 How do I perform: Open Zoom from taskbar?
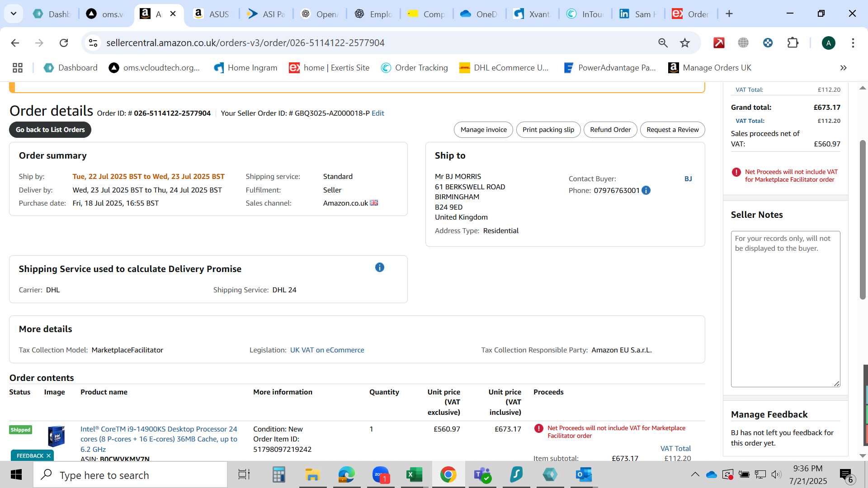(381, 475)
